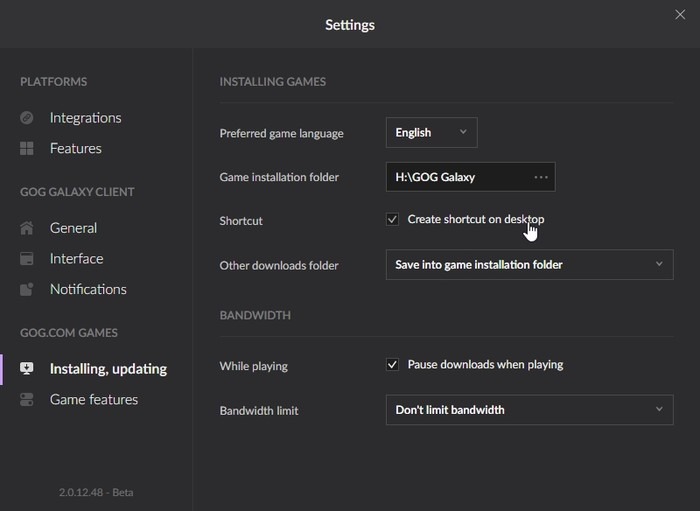Click the Installing, updating download icon
Image resolution: width=700 pixels, height=511 pixels.
[x=26, y=369]
